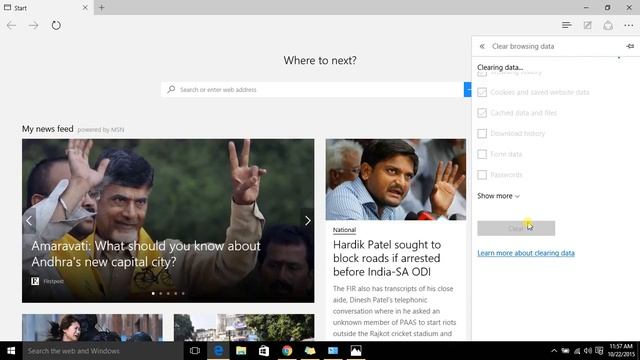Click the news thumbnail of woman running
Image resolution: width=640 pixels, height=360 pixels.
92,327
